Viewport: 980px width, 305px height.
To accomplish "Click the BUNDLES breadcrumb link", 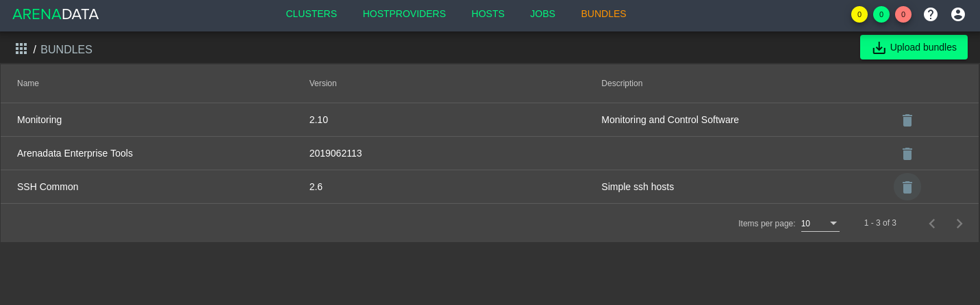I will tap(66, 49).
